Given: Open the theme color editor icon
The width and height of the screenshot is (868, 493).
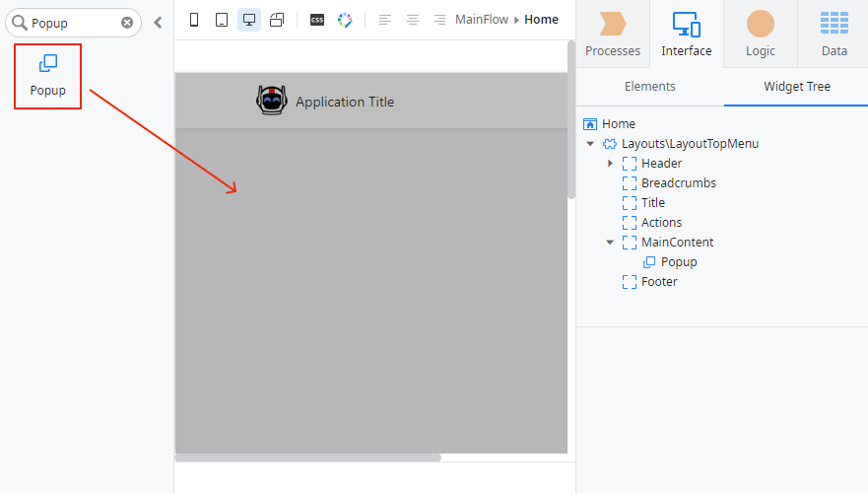Looking at the screenshot, I should coord(344,20).
